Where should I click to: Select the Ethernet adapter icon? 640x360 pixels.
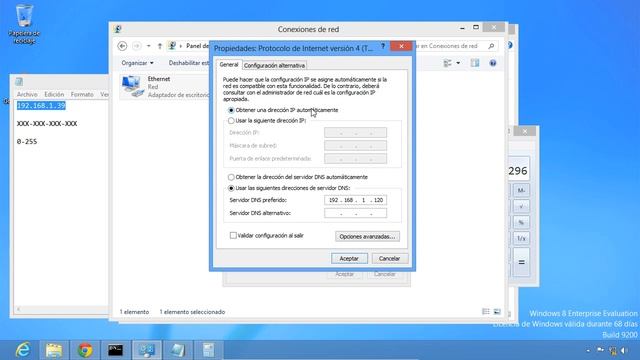pyautogui.click(x=133, y=86)
